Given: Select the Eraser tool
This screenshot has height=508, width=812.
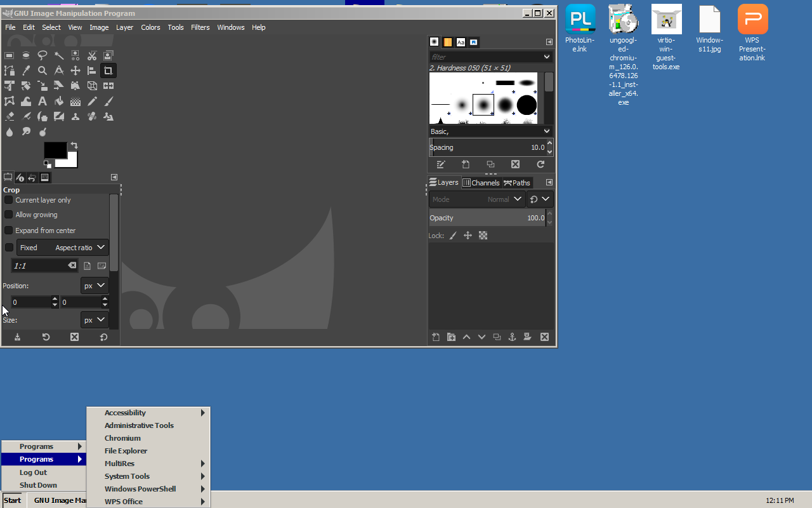Looking at the screenshot, I should (x=10, y=116).
